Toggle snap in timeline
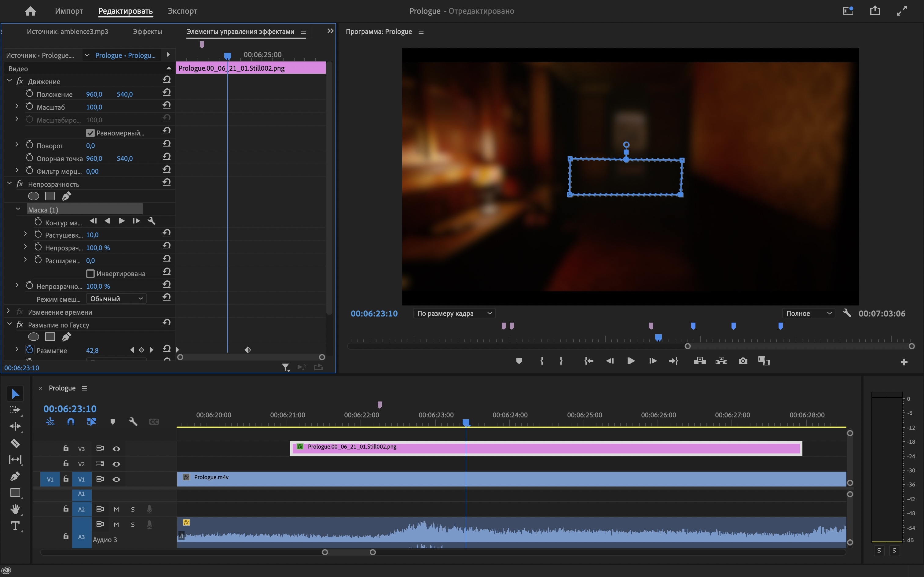 coord(71,422)
